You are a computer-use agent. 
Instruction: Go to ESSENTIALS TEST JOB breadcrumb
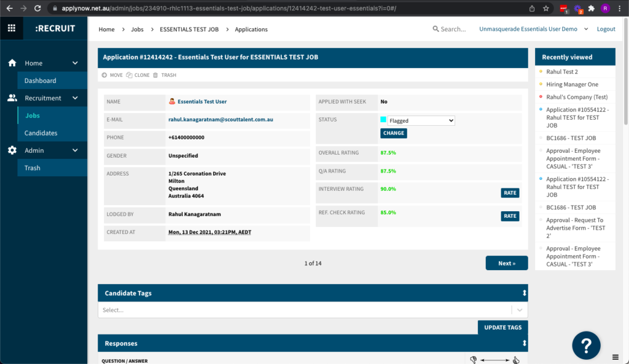click(x=189, y=29)
